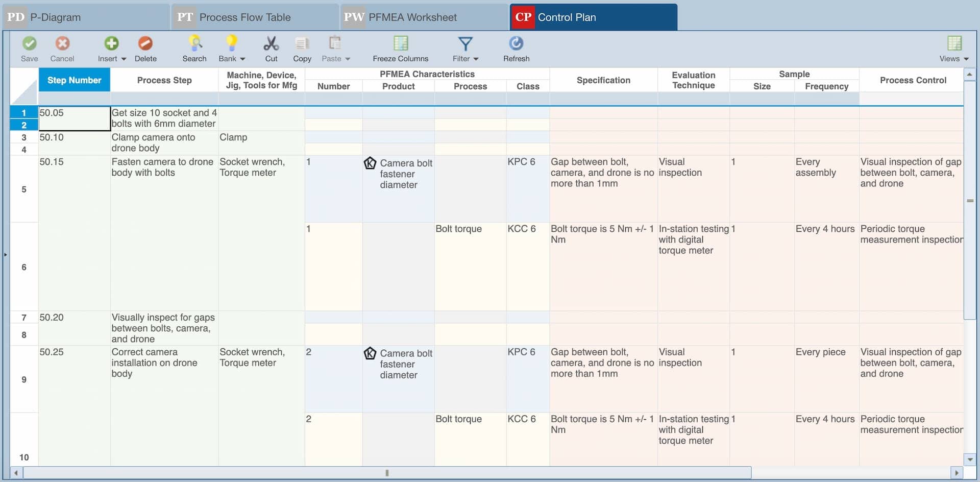
Task: Click the key symbol beside Camera bolt fastener diameter
Action: [370, 162]
